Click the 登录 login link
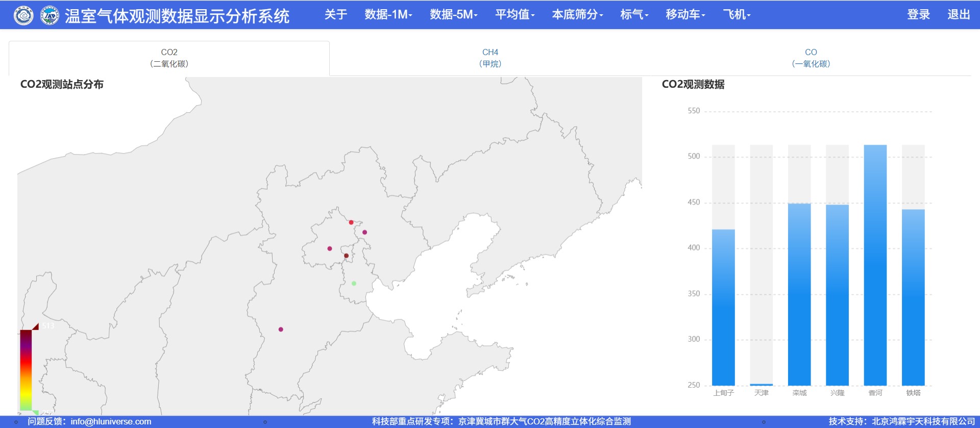Screen dimensions: 980x428 919,14
